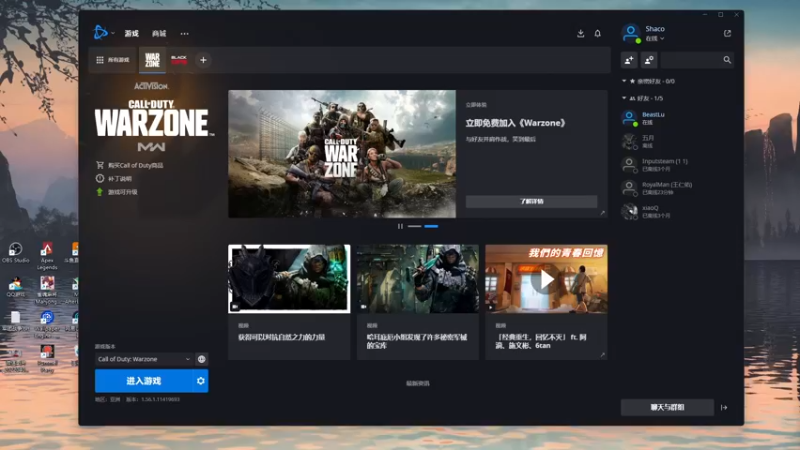Click the add friend icon
This screenshot has width=800, height=450.
pyautogui.click(x=629, y=60)
